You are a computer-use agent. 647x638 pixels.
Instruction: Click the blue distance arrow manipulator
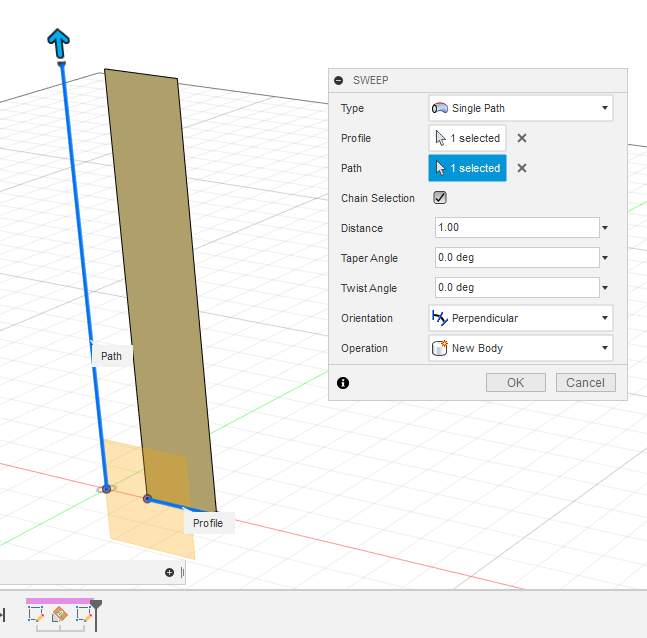(x=59, y=43)
